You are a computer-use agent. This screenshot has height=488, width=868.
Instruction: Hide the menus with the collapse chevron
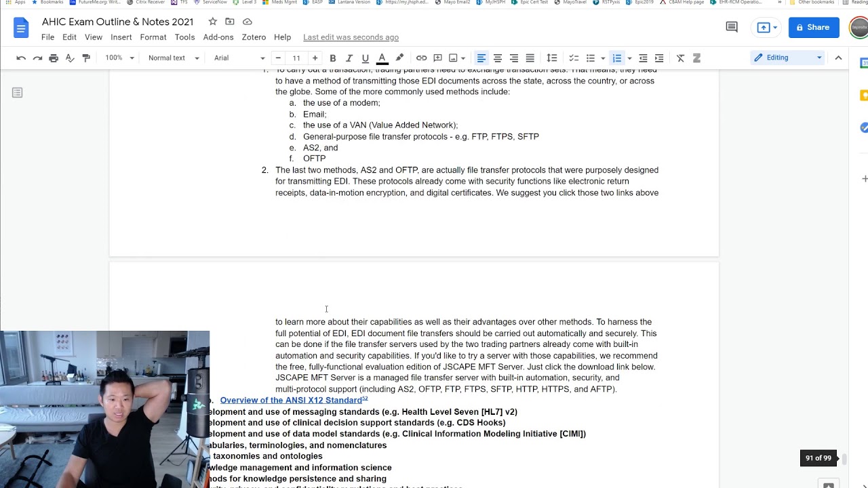(838, 58)
